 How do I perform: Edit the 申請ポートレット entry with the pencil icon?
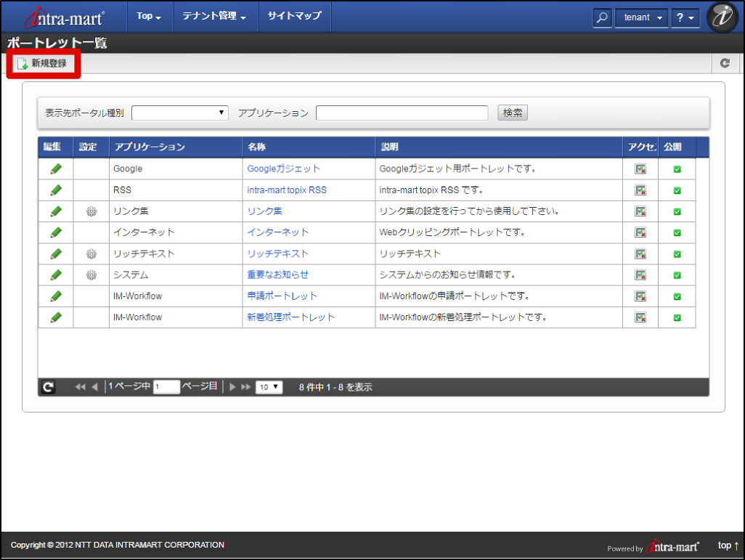coord(55,296)
